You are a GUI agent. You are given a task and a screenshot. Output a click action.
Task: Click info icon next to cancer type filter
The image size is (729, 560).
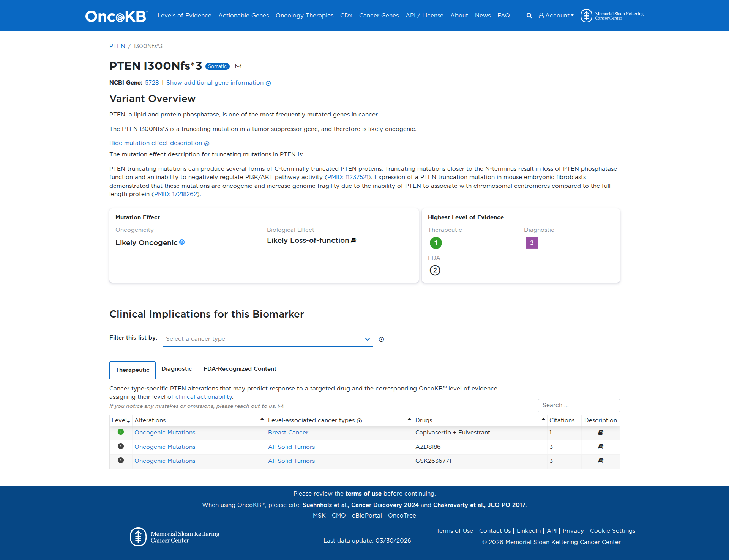tap(381, 339)
